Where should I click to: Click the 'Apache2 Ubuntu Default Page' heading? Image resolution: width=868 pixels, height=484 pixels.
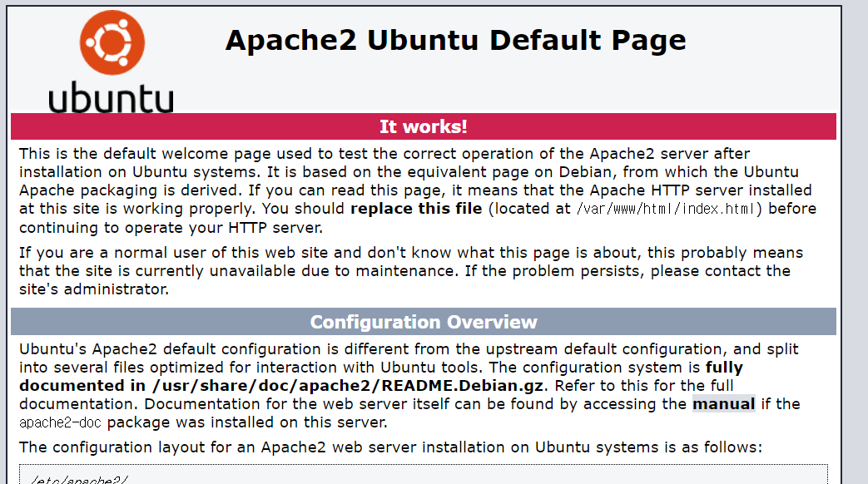pos(455,41)
